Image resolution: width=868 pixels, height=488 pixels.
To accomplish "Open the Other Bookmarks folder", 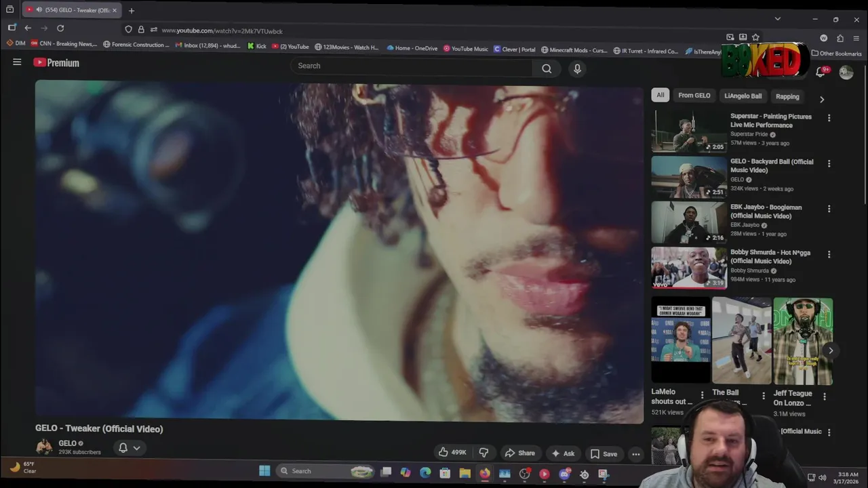I will [x=837, y=54].
